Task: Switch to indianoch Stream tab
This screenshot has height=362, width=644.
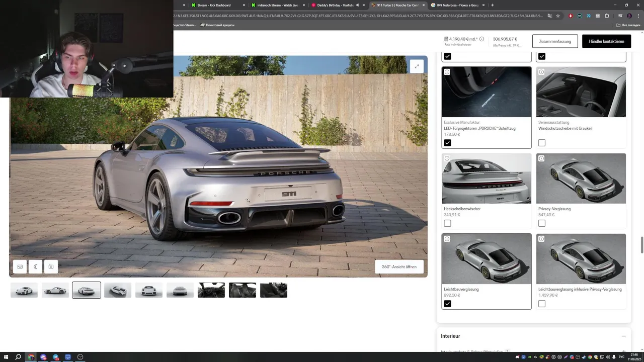Action: tap(278, 5)
